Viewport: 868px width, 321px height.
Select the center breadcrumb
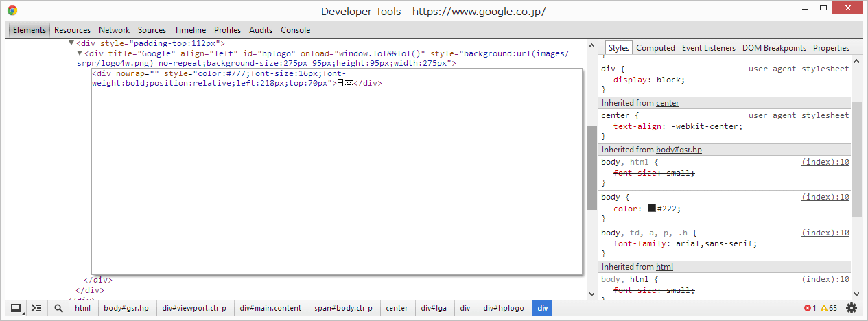397,308
